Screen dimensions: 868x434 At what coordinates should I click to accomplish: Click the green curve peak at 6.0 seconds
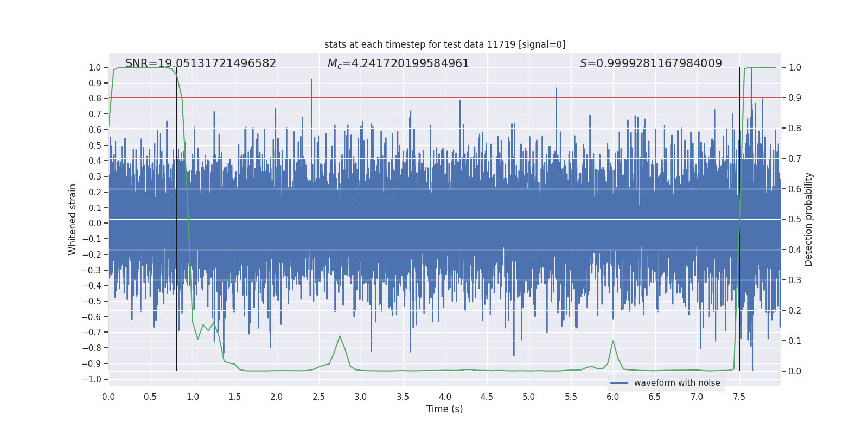(613, 341)
